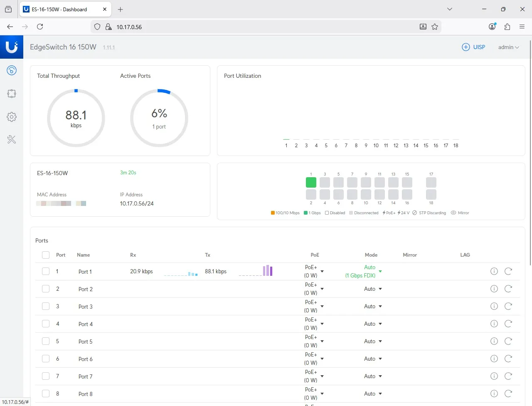Open the Ports configuration sidebar icon
This screenshot has width=532, height=406.
click(x=12, y=94)
